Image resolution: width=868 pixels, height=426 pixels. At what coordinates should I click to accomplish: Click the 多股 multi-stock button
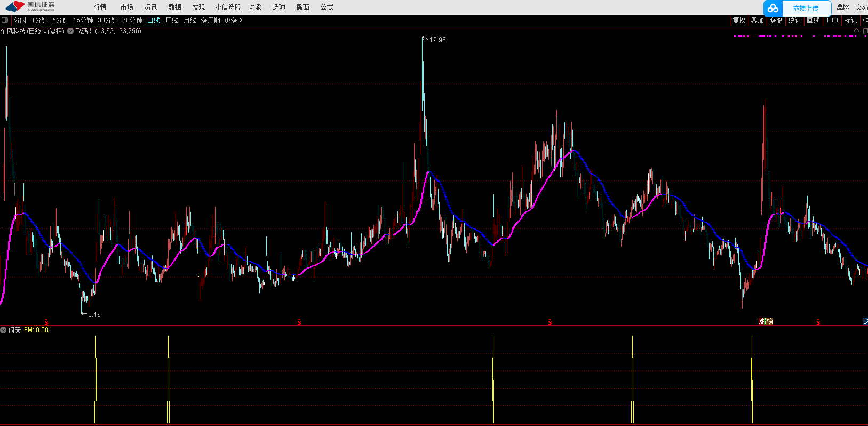(776, 20)
